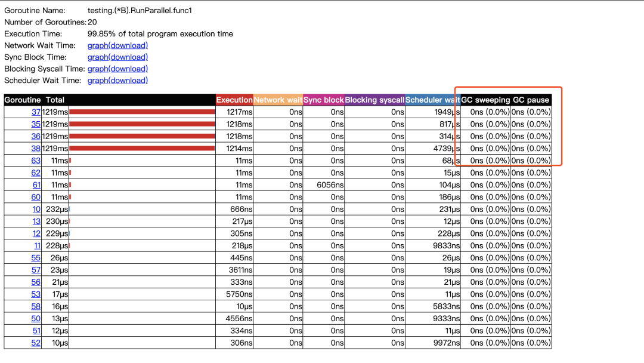The width and height of the screenshot is (644, 363).
Task: Select the 1949µs Scheduler wait value
Action: 447,112
